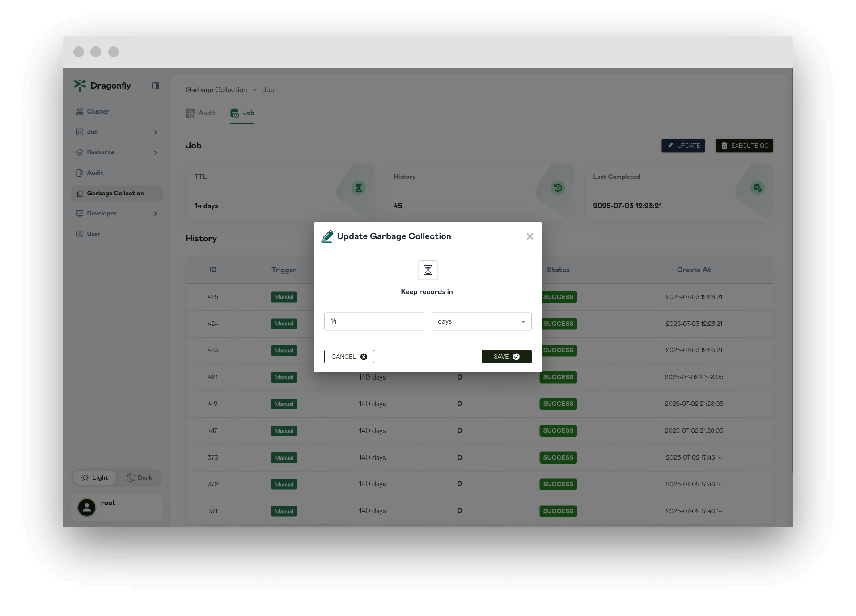Open Cluster from the sidebar
Screen dimensions: 856x616
coord(97,112)
